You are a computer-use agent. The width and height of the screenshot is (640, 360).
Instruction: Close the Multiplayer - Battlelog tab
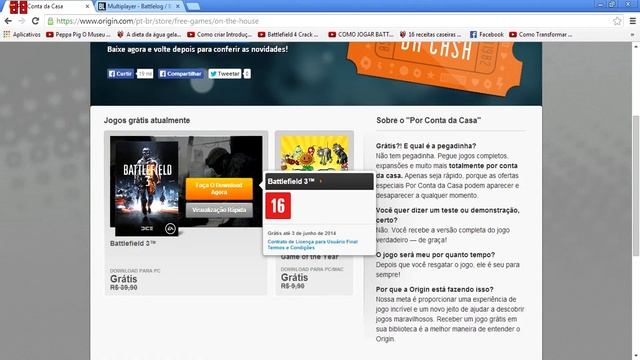tap(178, 7)
